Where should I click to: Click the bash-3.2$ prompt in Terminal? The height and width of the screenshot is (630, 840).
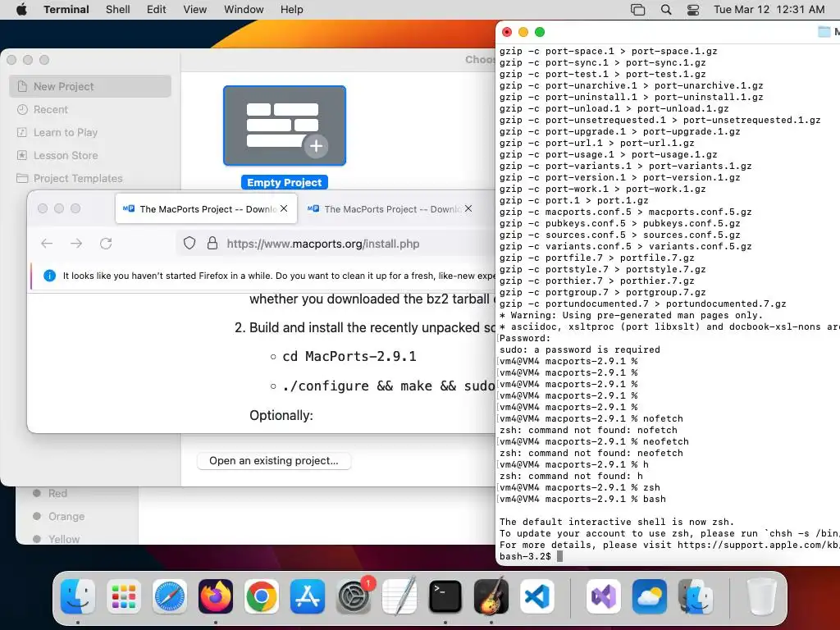pos(525,557)
